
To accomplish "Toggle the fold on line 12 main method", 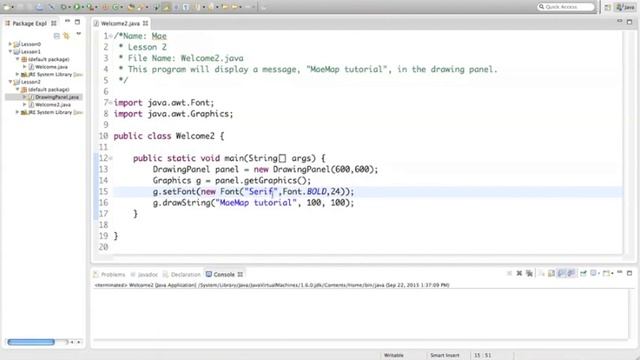I will 111,158.
